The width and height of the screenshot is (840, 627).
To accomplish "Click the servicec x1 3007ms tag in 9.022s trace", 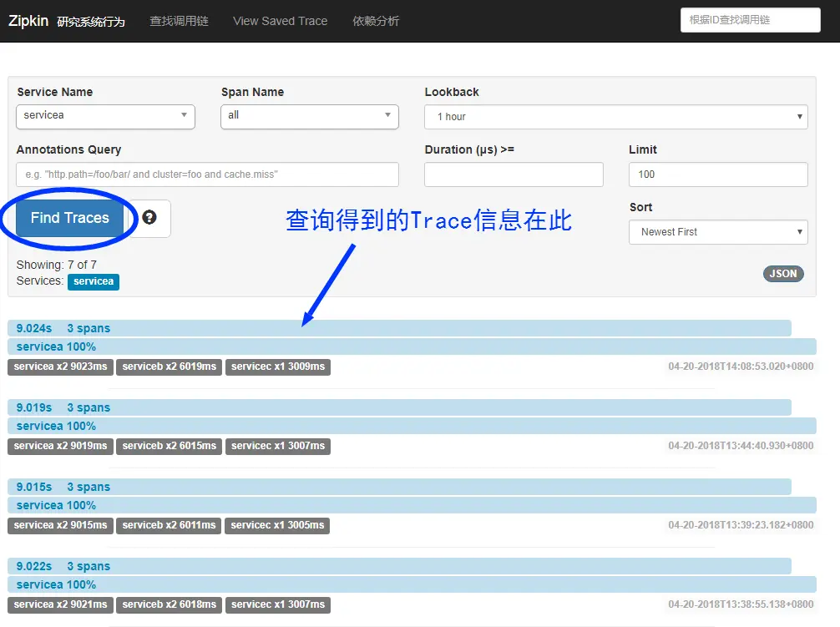I will click(278, 604).
